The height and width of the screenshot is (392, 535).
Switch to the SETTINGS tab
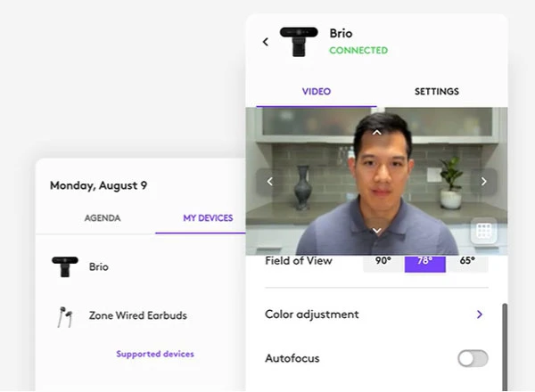point(436,92)
